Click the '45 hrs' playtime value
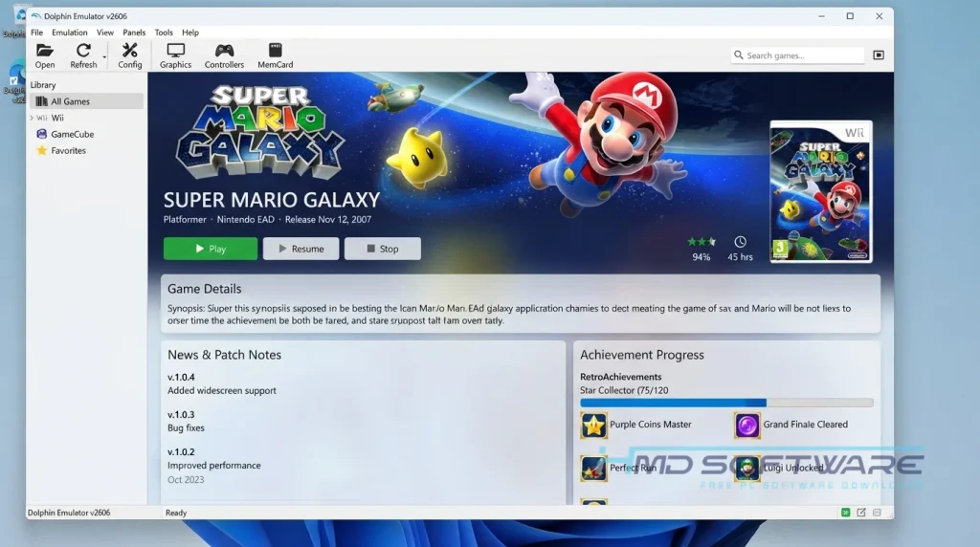 click(x=740, y=256)
